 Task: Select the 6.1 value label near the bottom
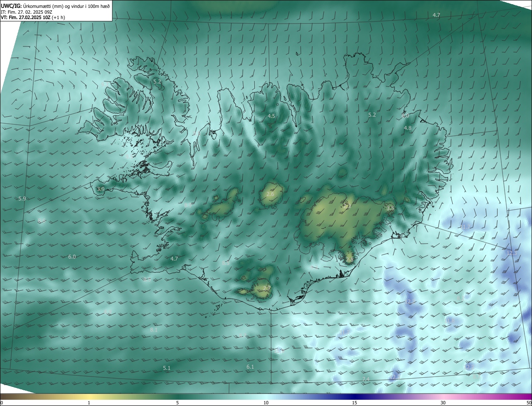coord(250,367)
